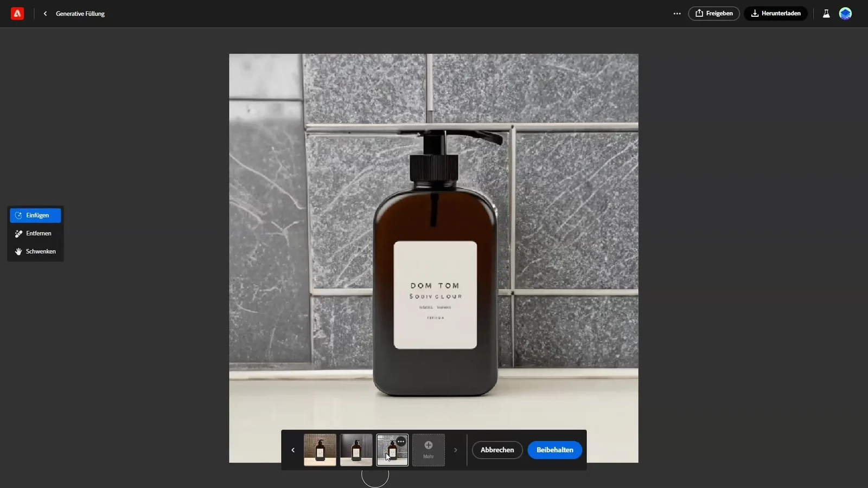The image size is (868, 488).
Task: Select the Einfügen tool
Action: tap(35, 215)
